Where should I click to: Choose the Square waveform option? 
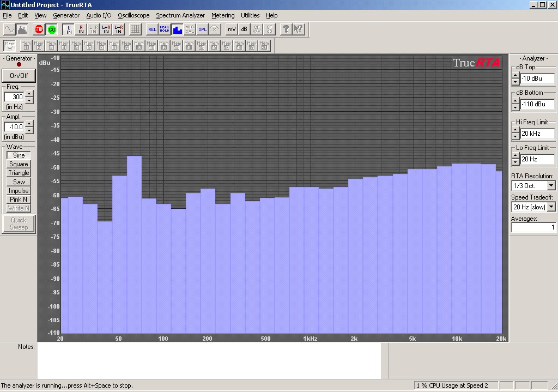click(x=19, y=164)
